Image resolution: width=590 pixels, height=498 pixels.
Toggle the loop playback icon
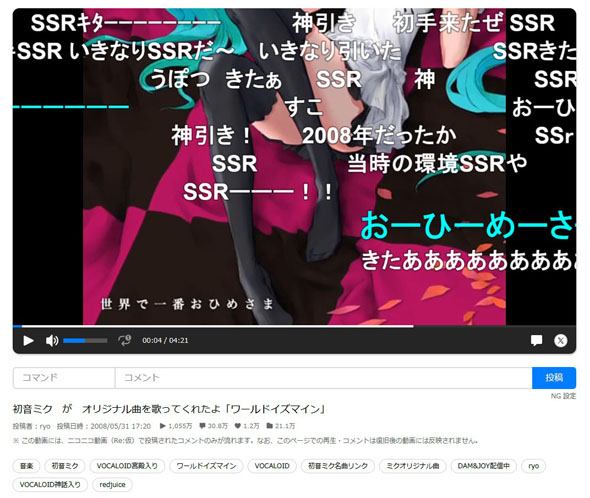[125, 340]
